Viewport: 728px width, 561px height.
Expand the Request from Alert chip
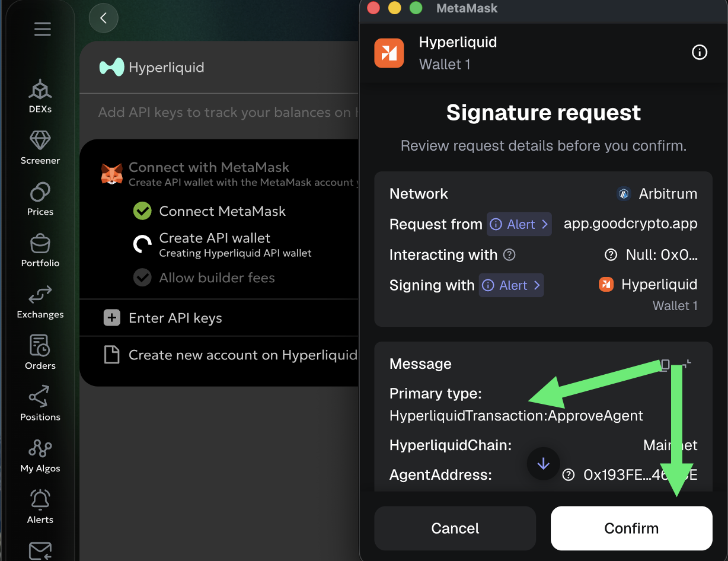519,224
